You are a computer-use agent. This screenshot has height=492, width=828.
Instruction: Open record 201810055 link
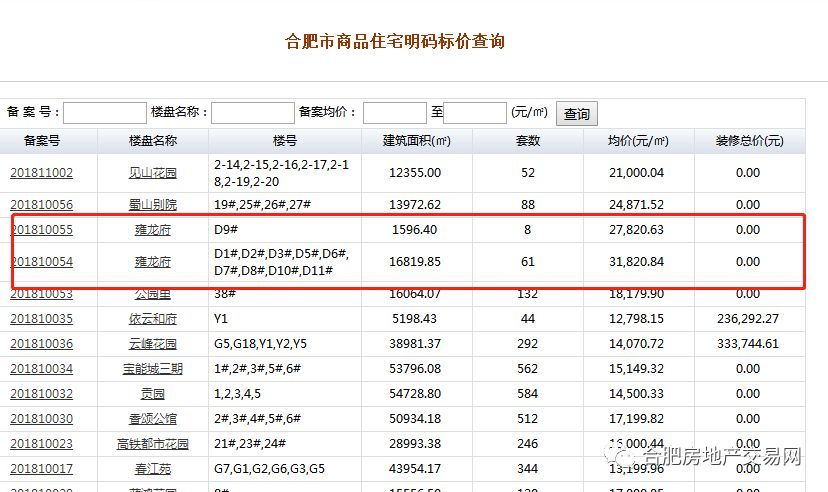pyautogui.click(x=42, y=230)
